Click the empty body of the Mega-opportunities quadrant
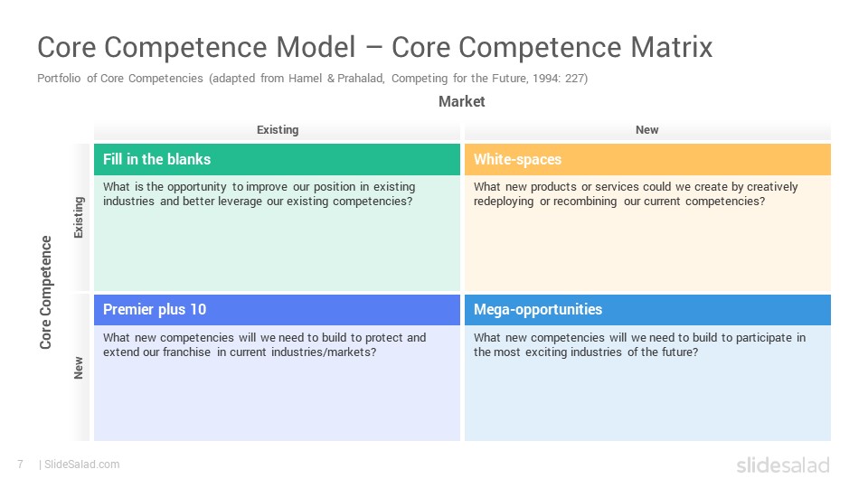This screenshot has width=868, height=488. [x=647, y=401]
